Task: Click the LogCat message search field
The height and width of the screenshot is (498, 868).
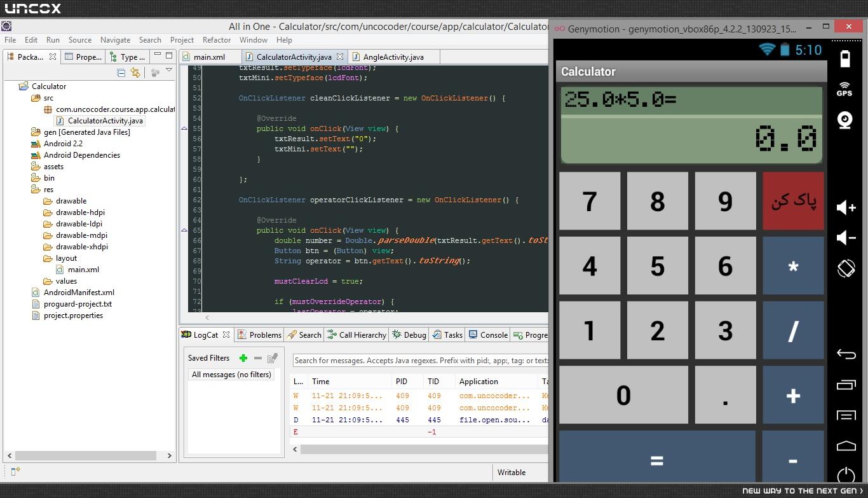Action: pyautogui.click(x=420, y=361)
